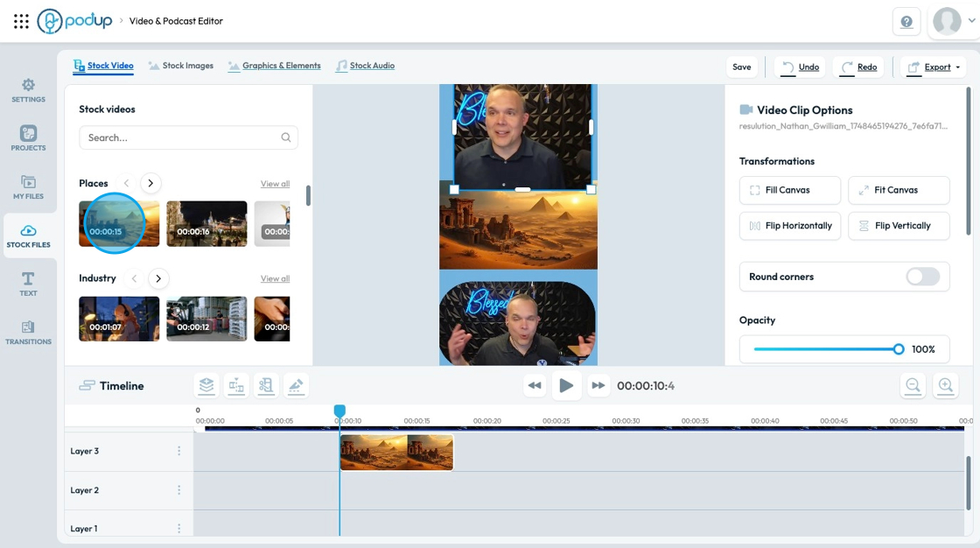
Task: Open the apps grid menu icon
Action: (21, 21)
